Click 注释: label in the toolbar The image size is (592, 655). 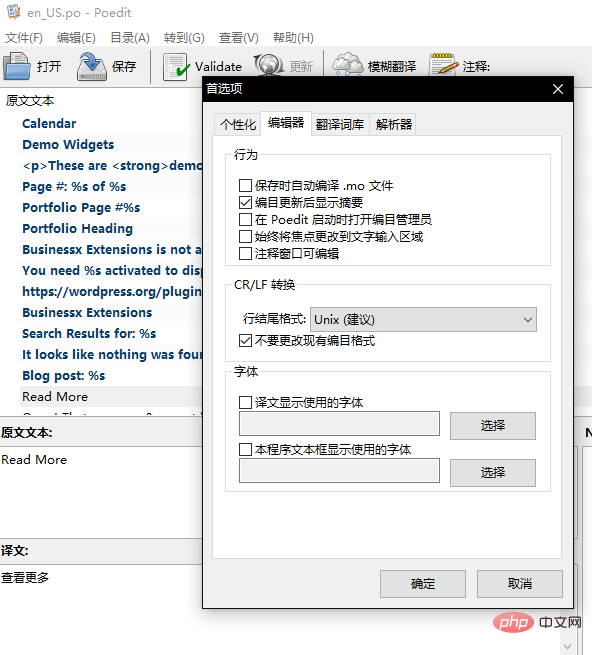point(476,66)
